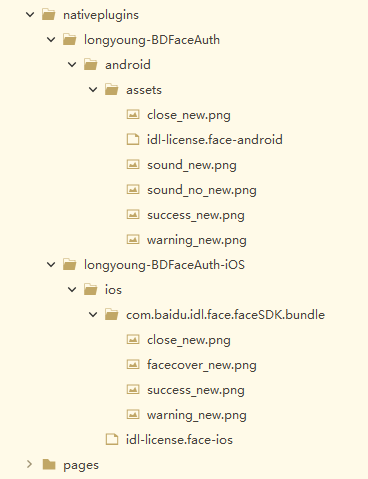The image size is (368, 479).
Task: Open the sound_no_new.png file
Action: point(202,190)
